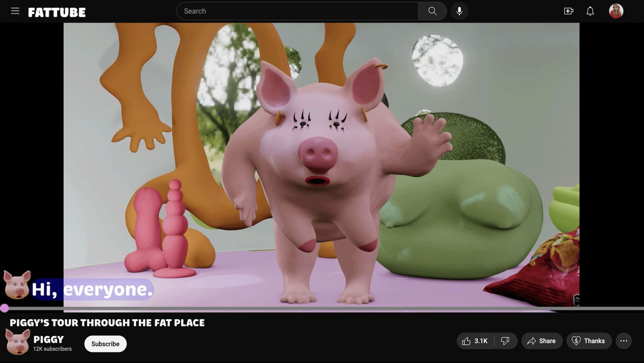
Task: Click the magnifying glass search button
Action: click(432, 11)
